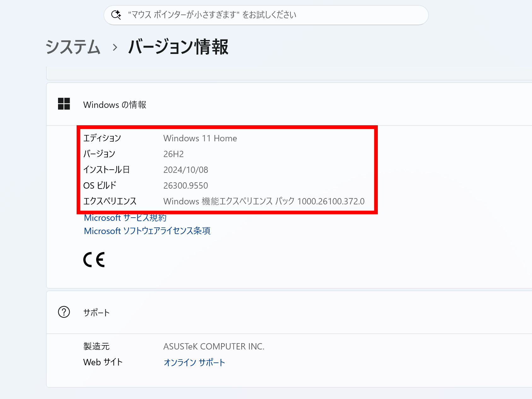Click the サポート question mark icon
This screenshot has height=399, width=532.
[x=64, y=312]
